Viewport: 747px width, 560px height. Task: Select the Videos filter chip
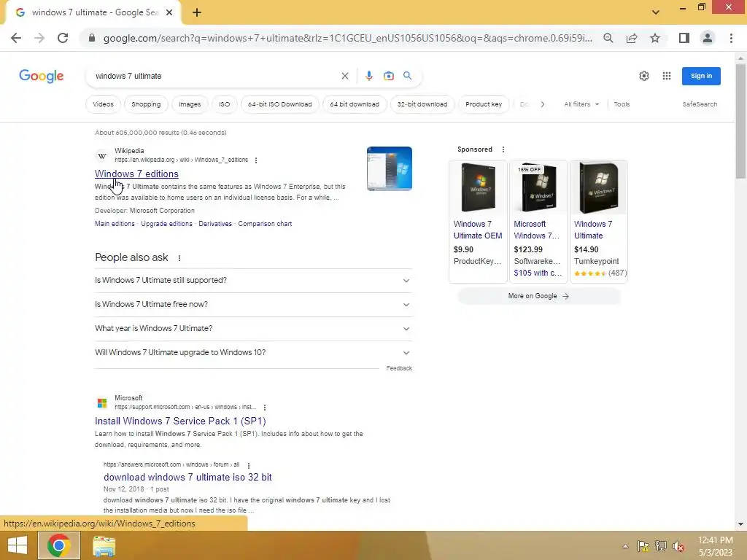104,104
